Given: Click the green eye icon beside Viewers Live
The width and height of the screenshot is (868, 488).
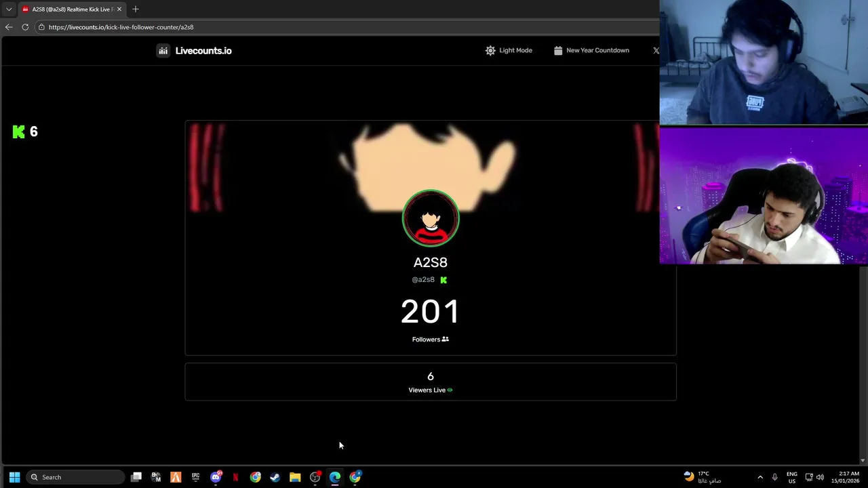Looking at the screenshot, I should click(x=450, y=390).
